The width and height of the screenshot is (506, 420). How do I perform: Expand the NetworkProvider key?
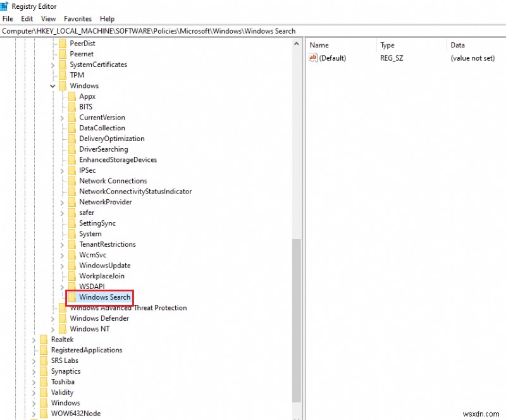click(x=62, y=202)
